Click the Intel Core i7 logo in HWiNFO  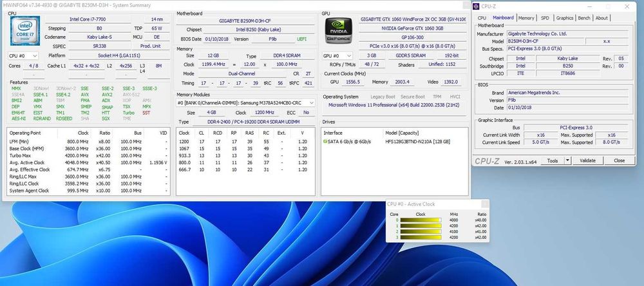click(x=25, y=31)
